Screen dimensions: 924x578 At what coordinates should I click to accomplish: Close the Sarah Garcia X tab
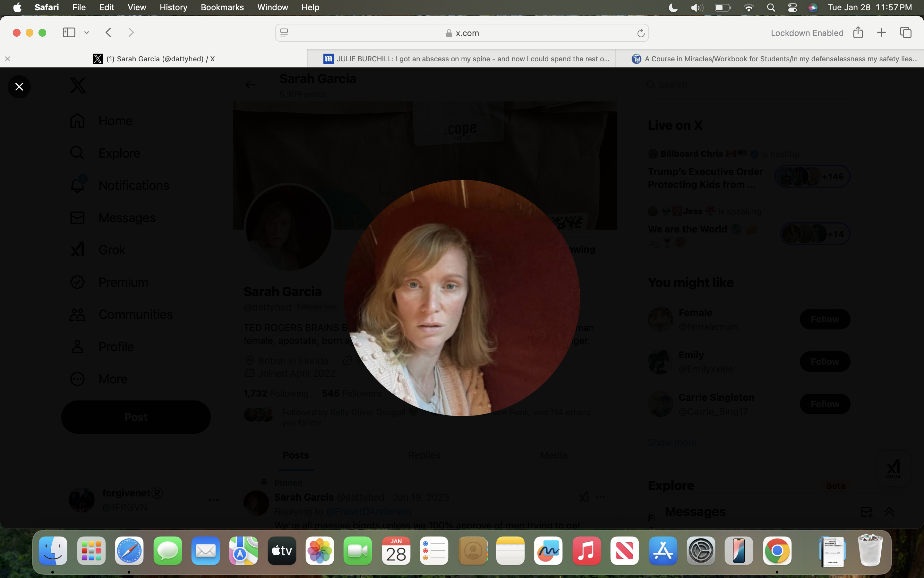[x=8, y=59]
